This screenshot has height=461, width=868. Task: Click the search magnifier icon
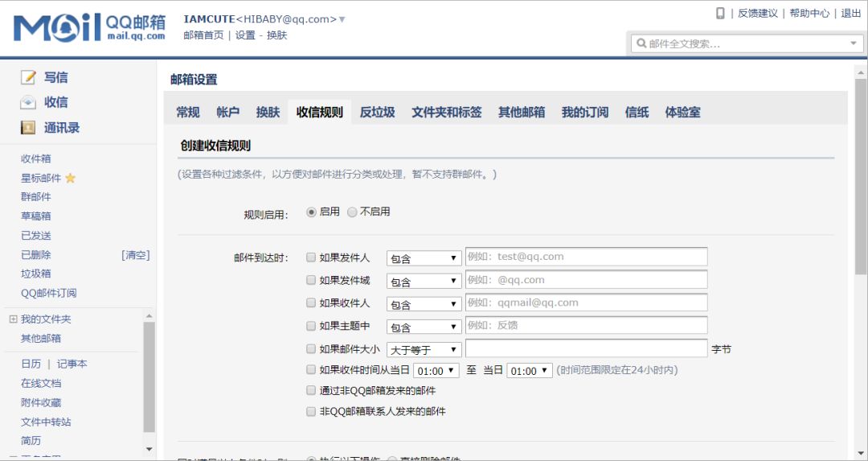[x=641, y=43]
